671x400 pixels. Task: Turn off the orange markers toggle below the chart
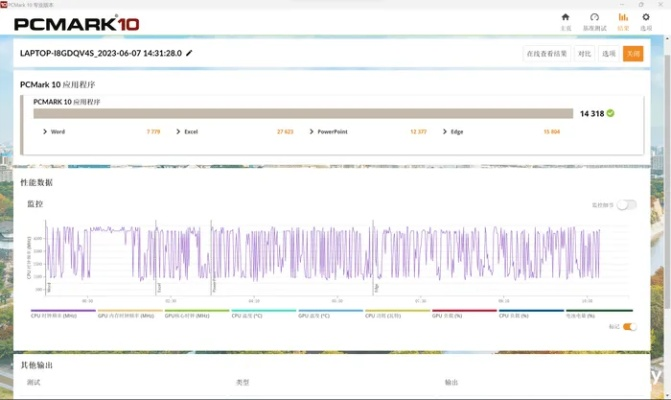coord(629,326)
